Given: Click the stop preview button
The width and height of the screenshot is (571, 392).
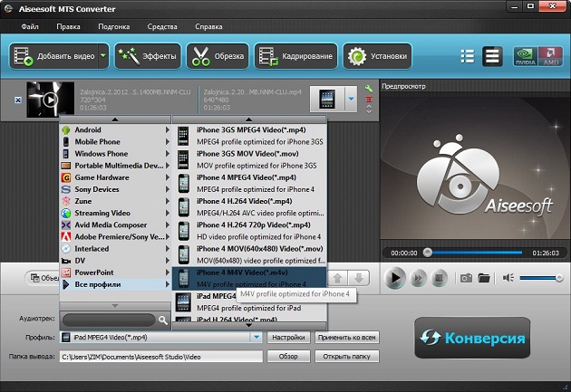Looking at the screenshot, I should [439, 278].
